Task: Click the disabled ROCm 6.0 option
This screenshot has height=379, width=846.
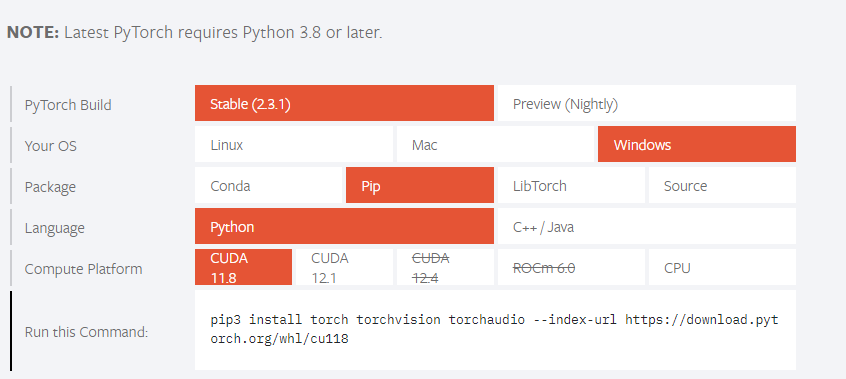Action: pos(571,267)
